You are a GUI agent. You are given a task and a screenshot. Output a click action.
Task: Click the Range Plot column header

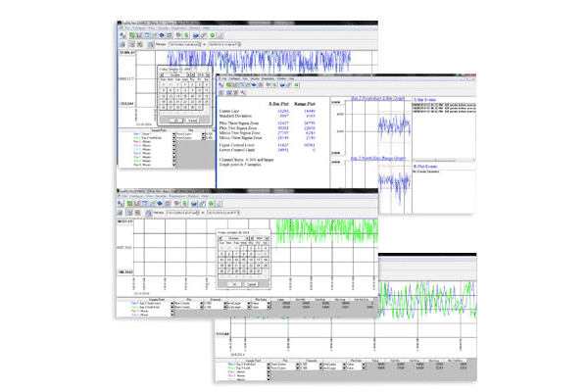tap(304, 104)
